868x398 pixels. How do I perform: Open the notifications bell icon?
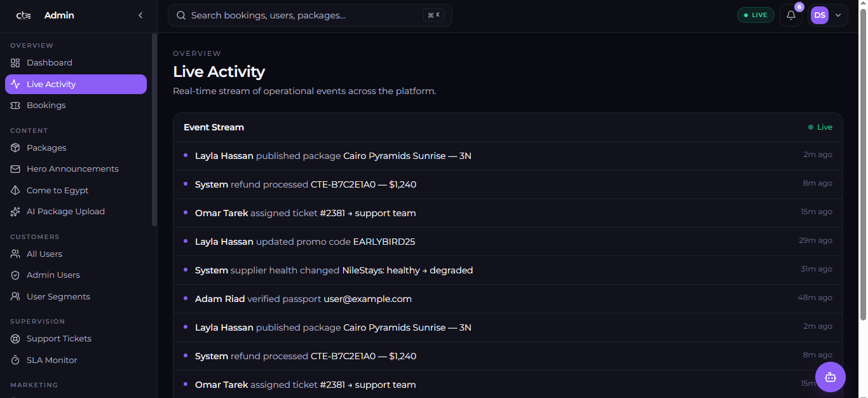(790, 15)
